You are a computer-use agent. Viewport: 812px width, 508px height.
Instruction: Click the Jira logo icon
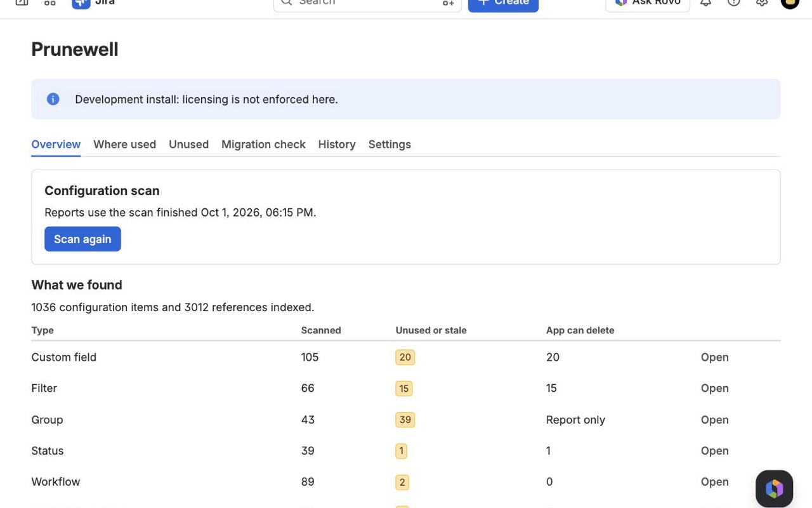(x=81, y=3)
